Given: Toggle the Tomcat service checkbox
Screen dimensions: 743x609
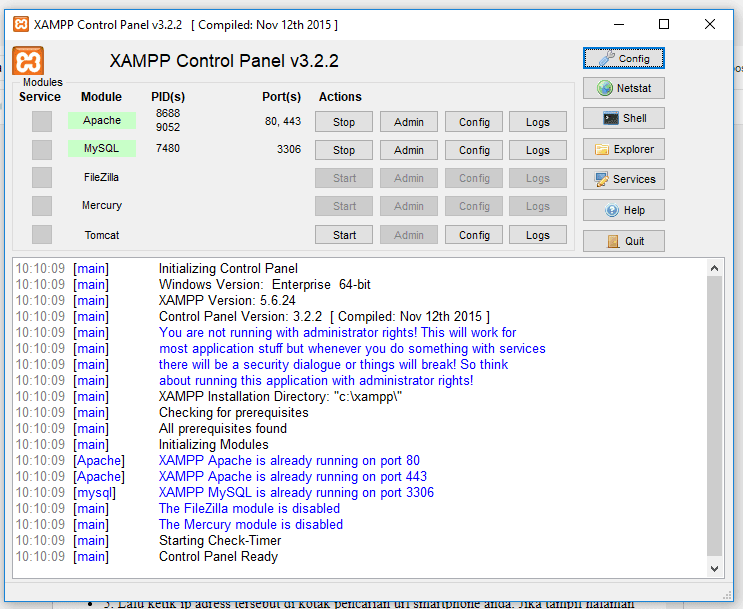Looking at the screenshot, I should click(42, 235).
